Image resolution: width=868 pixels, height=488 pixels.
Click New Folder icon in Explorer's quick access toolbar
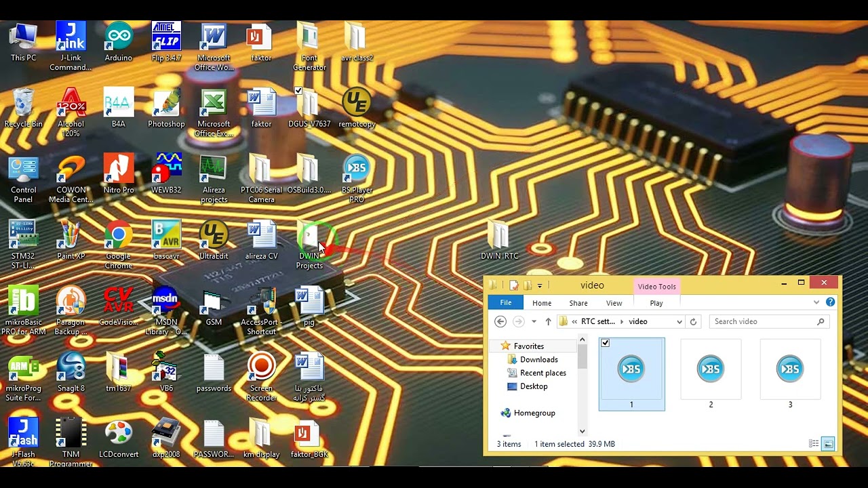tap(527, 285)
